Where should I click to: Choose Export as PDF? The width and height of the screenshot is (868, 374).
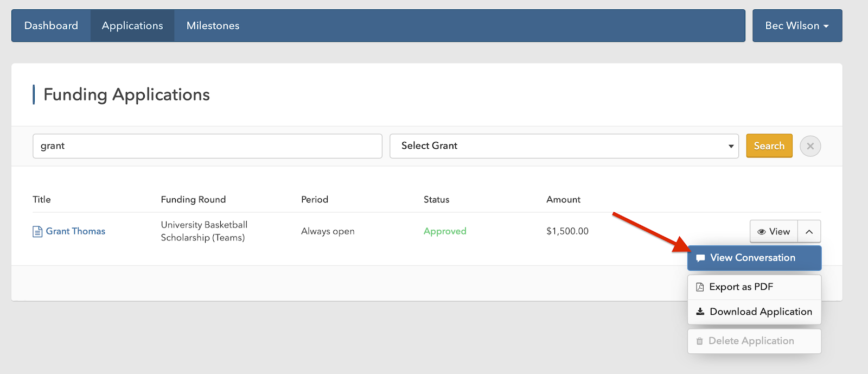(754, 287)
